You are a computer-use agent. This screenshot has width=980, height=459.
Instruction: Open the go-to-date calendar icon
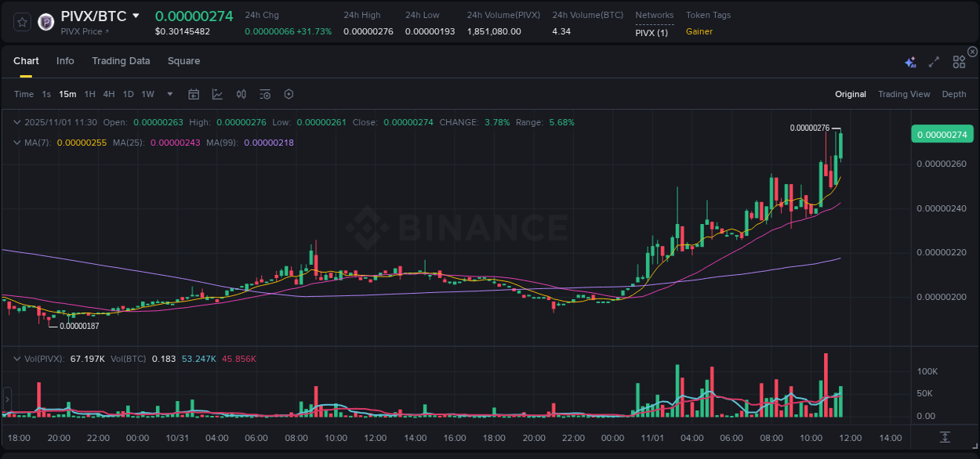click(194, 94)
